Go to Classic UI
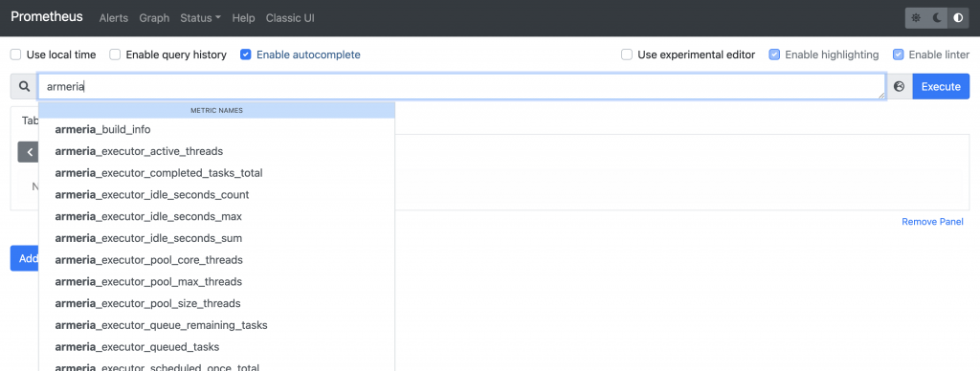This screenshot has width=980, height=371. [x=290, y=18]
